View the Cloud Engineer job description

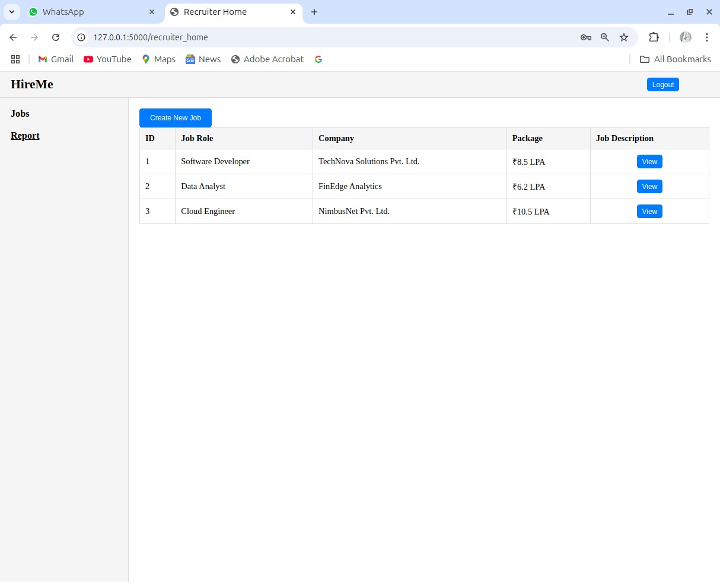649,212
